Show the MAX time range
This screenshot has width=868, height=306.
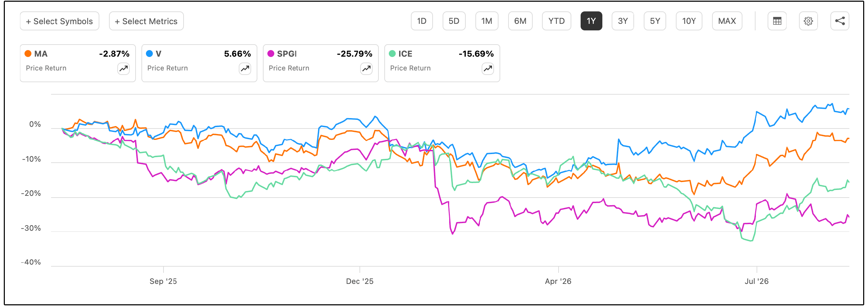[727, 21]
